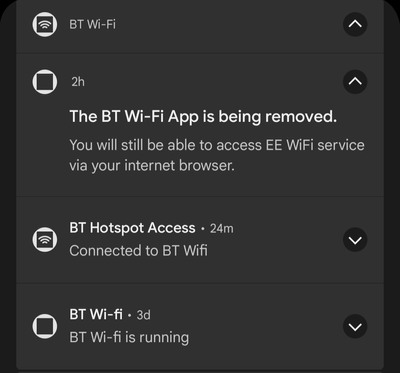Tap the BT Wi-Fi app name label in header
Screen dimensions: 400x373
click(93, 25)
